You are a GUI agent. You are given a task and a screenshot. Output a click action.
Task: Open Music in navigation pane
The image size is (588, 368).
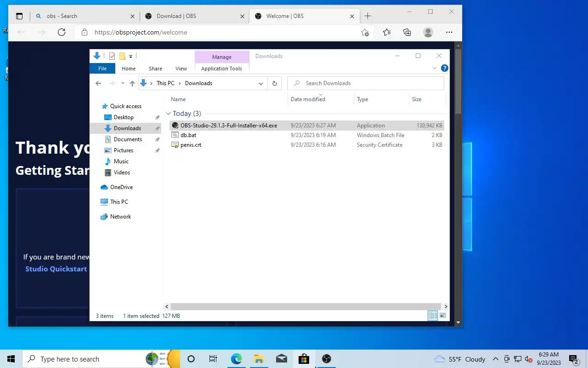[121, 161]
